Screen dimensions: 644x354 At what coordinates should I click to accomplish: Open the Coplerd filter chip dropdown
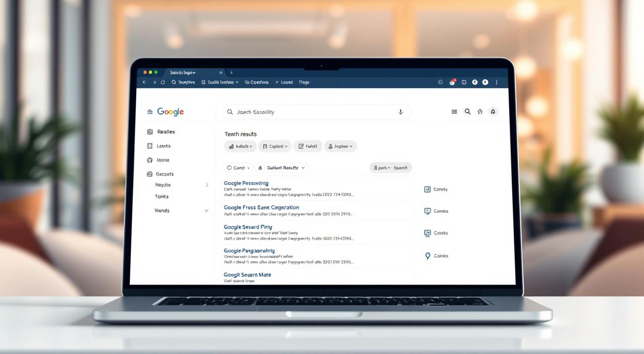[x=275, y=146]
